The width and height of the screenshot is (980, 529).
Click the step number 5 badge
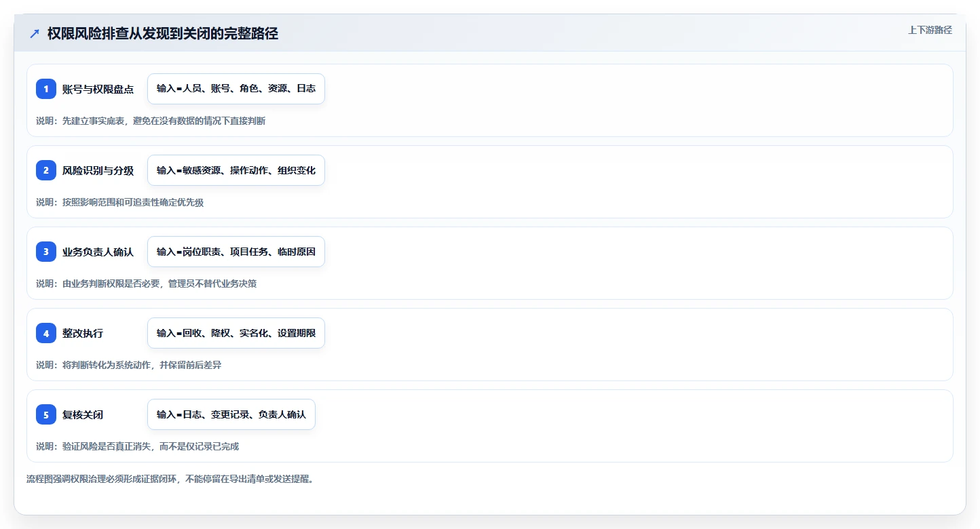(x=46, y=414)
